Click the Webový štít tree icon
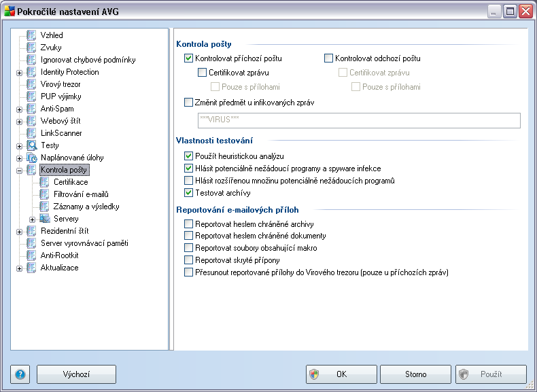Viewport: 537px width, 392px height. coord(31,121)
